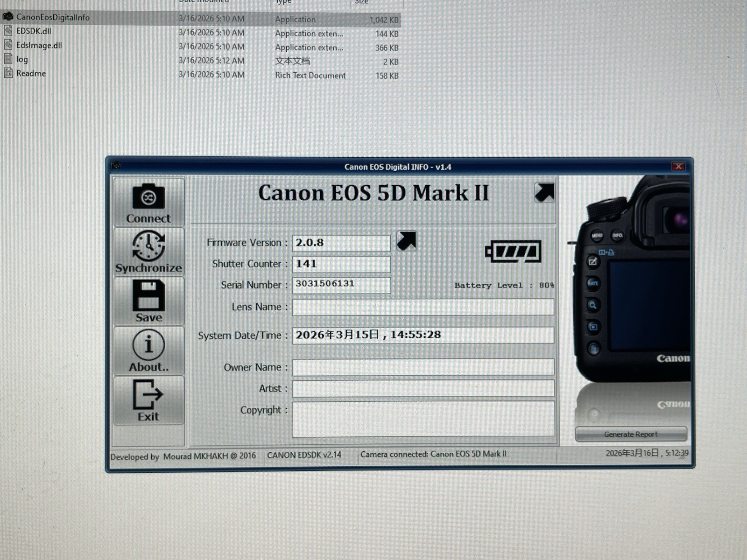This screenshot has width=747, height=560.
Task: Click the "Lens Name :" label
Action: point(260,307)
